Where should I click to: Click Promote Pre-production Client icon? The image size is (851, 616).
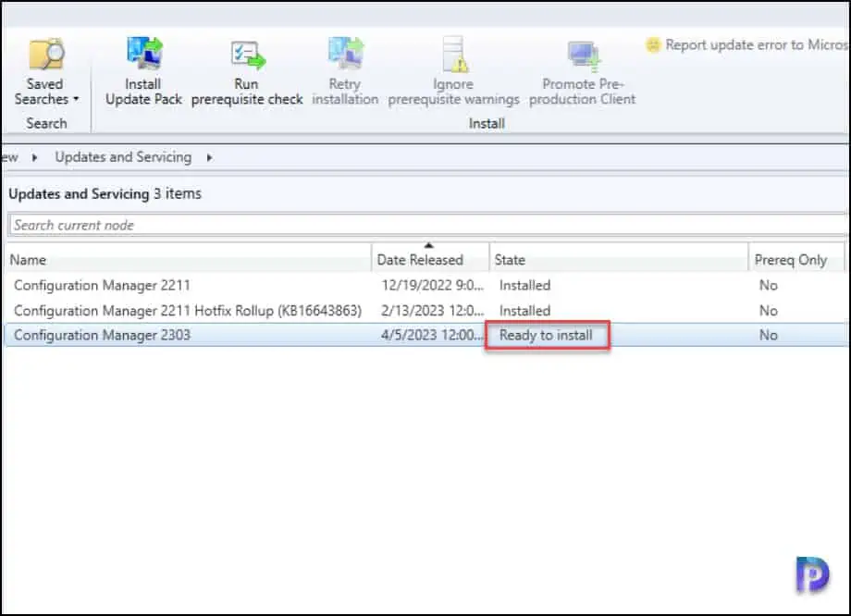point(584,56)
